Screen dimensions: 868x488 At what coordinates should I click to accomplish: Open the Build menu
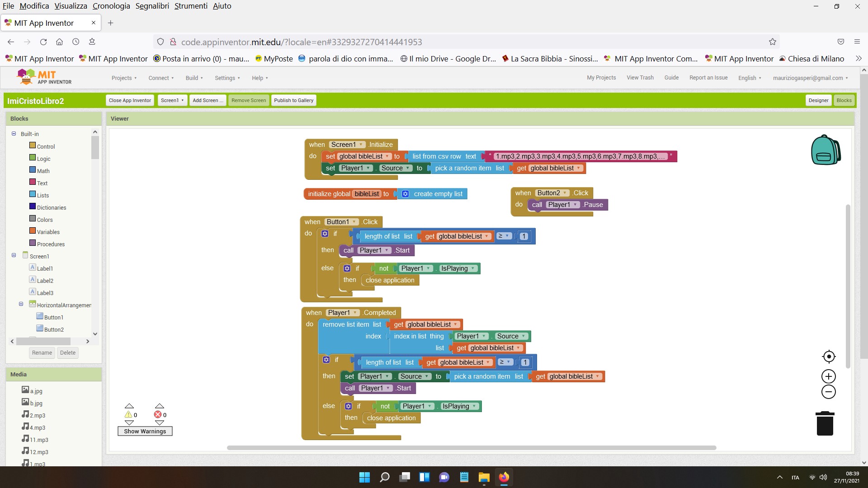(194, 78)
